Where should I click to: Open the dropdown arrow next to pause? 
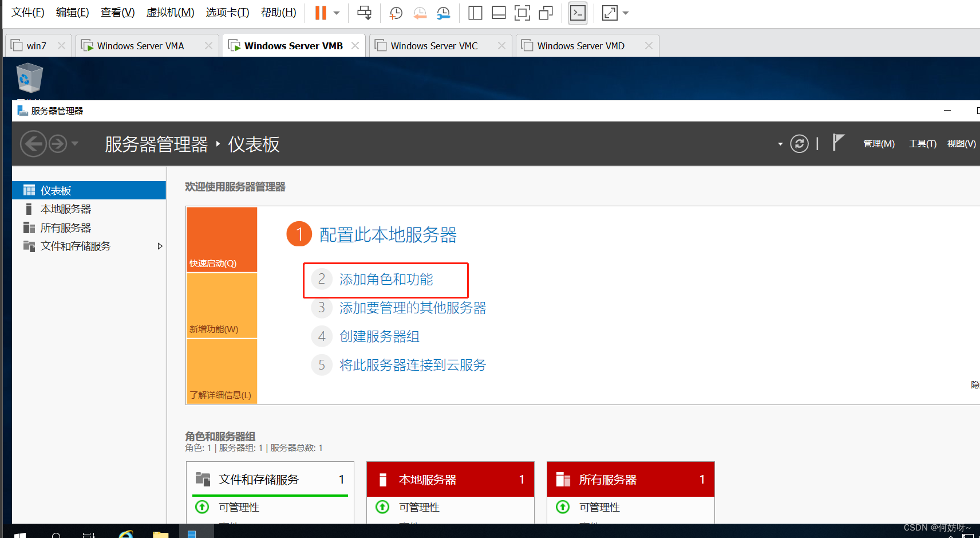coord(337,13)
